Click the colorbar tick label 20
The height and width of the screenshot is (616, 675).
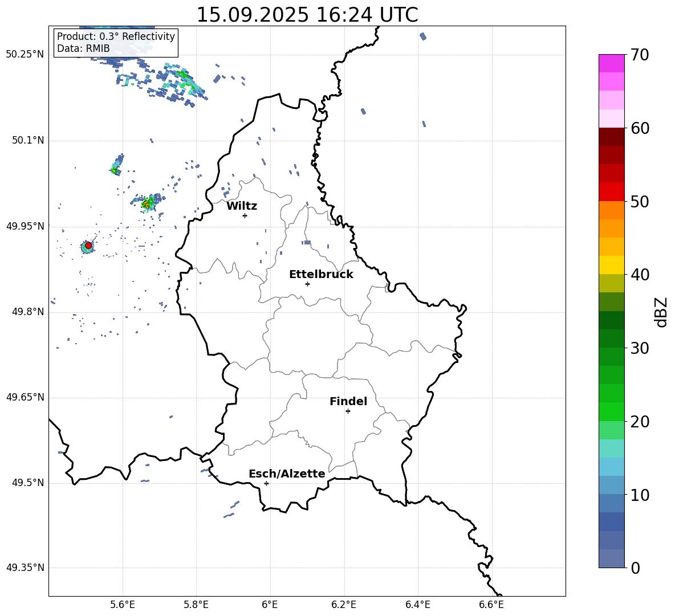click(640, 421)
